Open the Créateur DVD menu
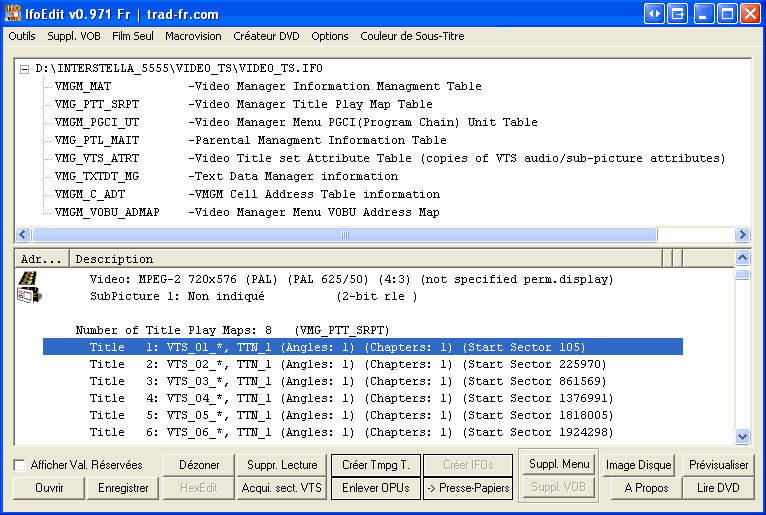This screenshot has width=766, height=515. [266, 36]
